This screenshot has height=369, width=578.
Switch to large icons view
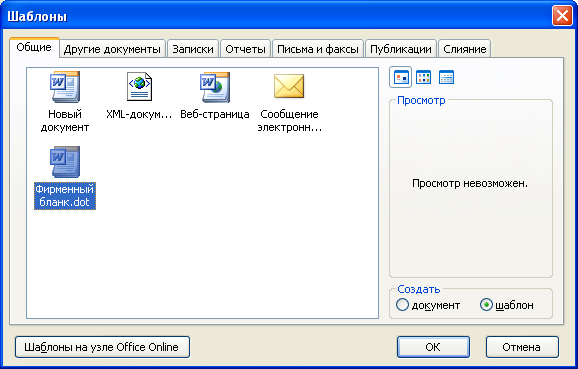click(401, 77)
